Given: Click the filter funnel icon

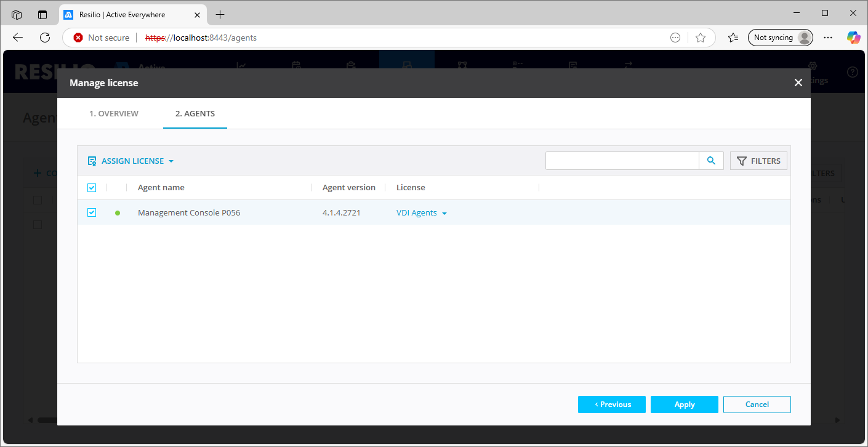Looking at the screenshot, I should tap(742, 161).
